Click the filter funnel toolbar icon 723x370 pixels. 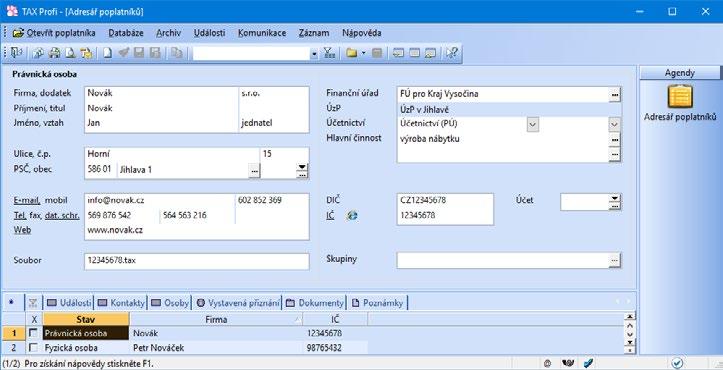(329, 53)
